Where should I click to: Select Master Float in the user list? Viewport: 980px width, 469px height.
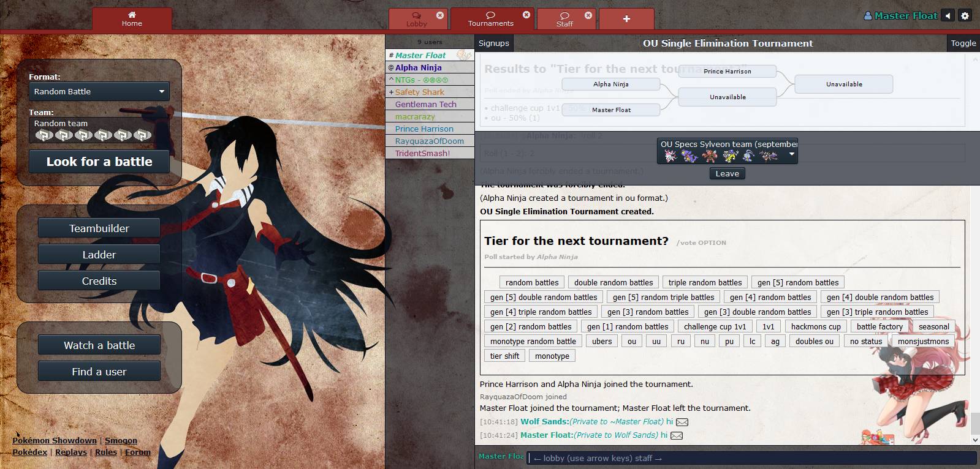click(x=430, y=55)
